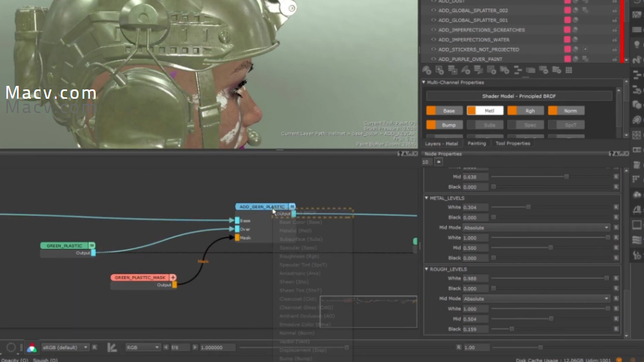Hide the ADD_GLOBAL_SPLATTER_002 layer
The width and height of the screenshot is (644, 362).
tap(433, 11)
